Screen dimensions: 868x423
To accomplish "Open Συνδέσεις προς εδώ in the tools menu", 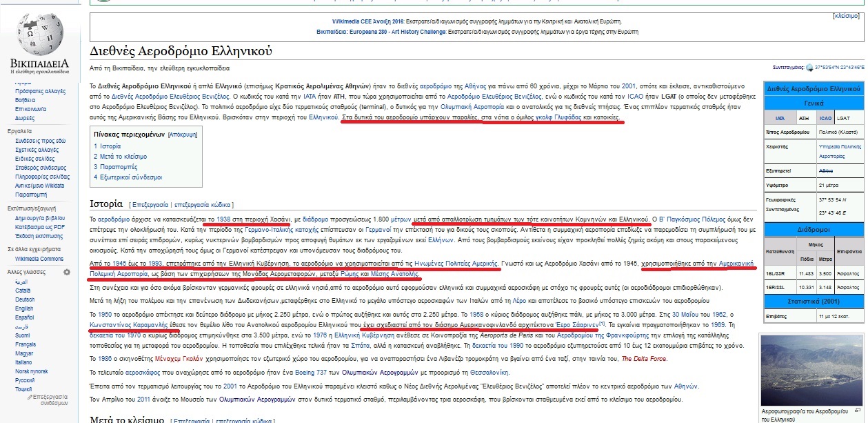I will [x=40, y=141].
